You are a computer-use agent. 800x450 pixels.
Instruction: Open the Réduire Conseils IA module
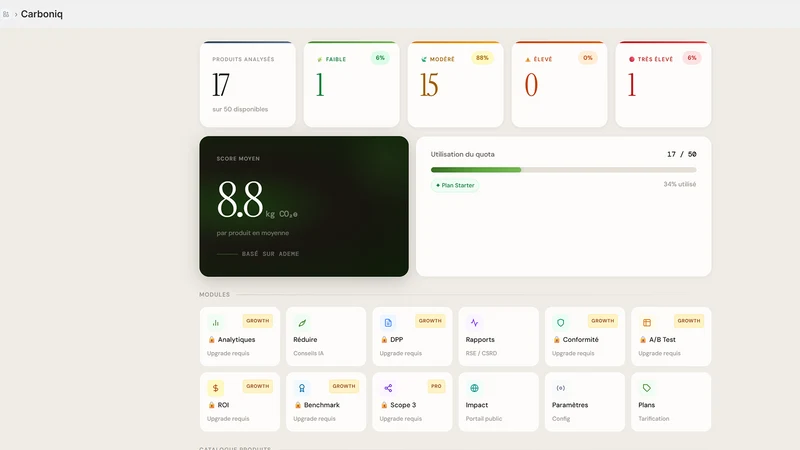coord(326,336)
